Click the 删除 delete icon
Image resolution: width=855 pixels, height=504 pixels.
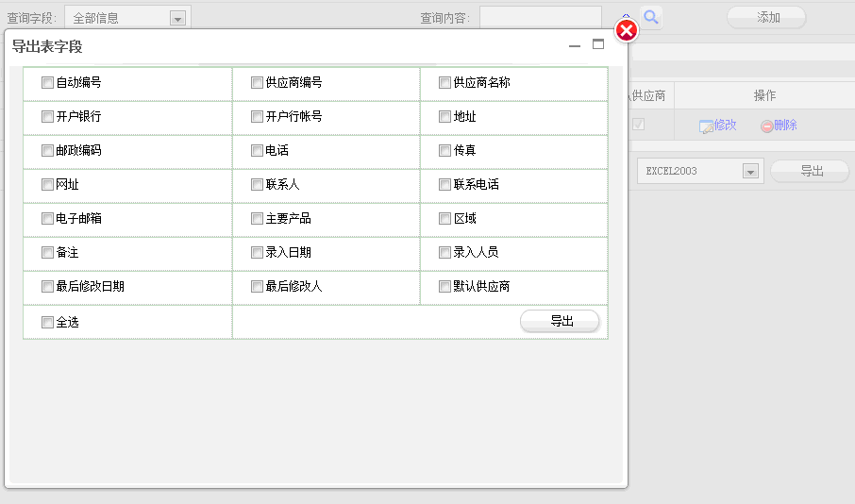pyautogui.click(x=767, y=126)
